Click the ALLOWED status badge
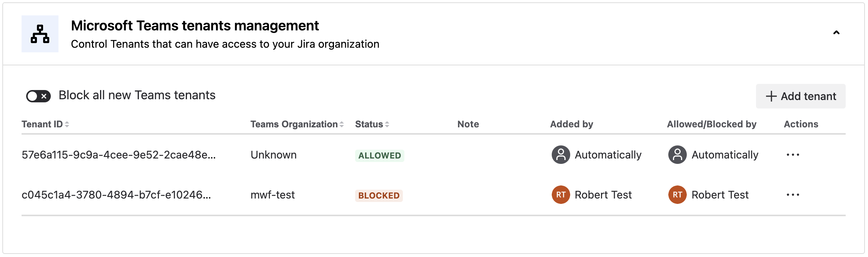Image resolution: width=868 pixels, height=257 pixels. point(379,155)
